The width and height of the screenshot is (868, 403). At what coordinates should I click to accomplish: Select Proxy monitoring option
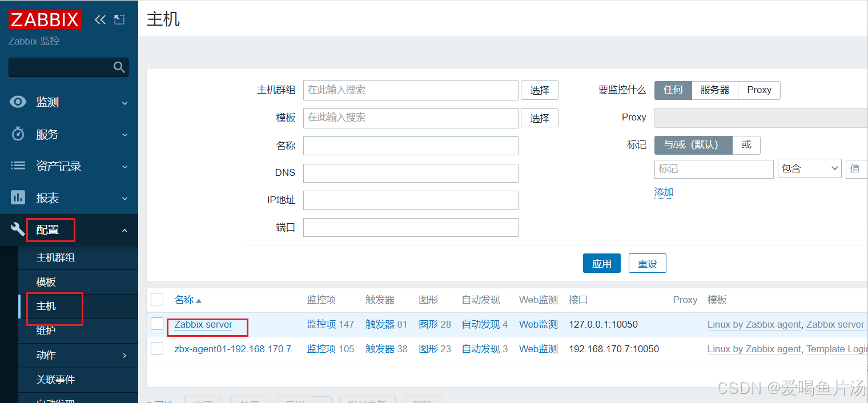click(x=759, y=90)
